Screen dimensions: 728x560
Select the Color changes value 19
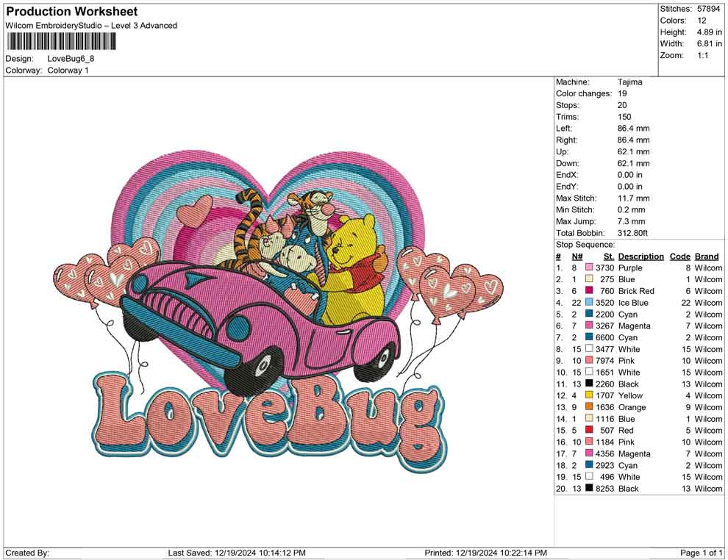point(622,93)
